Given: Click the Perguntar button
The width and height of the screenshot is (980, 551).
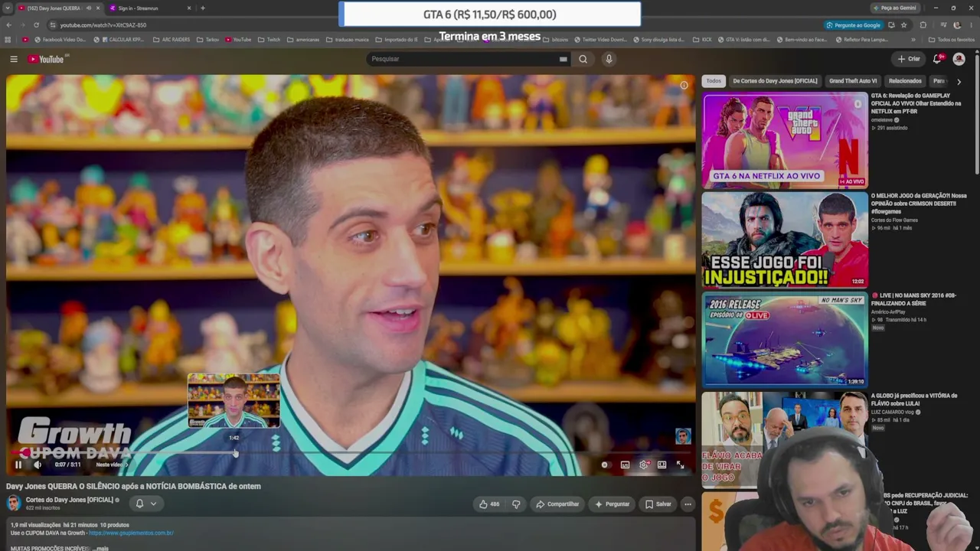Looking at the screenshot, I should [612, 504].
